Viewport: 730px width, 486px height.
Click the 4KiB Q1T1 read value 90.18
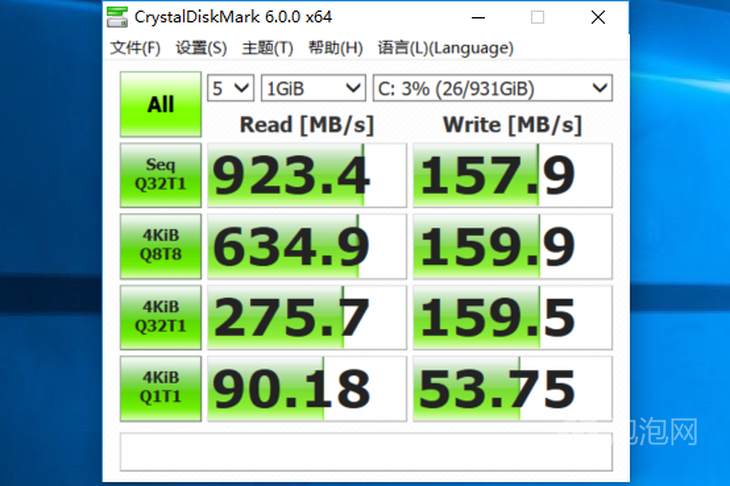(307, 389)
